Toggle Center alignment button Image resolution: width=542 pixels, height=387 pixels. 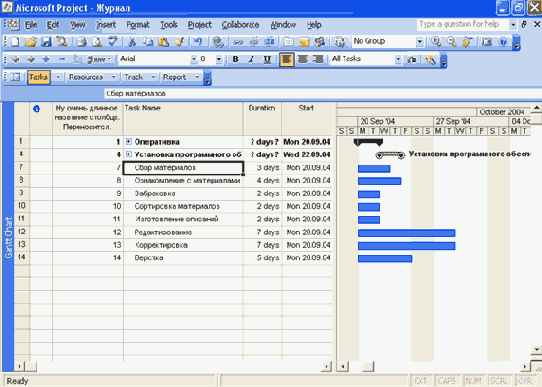click(302, 59)
